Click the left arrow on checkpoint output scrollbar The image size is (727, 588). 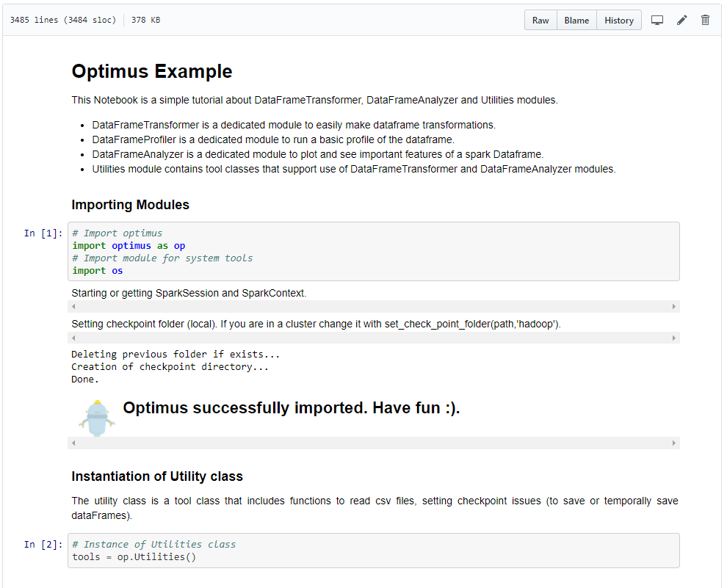click(73, 337)
